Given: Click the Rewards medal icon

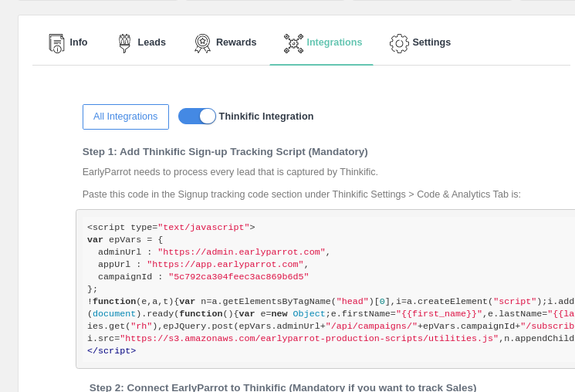Looking at the screenshot, I should 202,43.
